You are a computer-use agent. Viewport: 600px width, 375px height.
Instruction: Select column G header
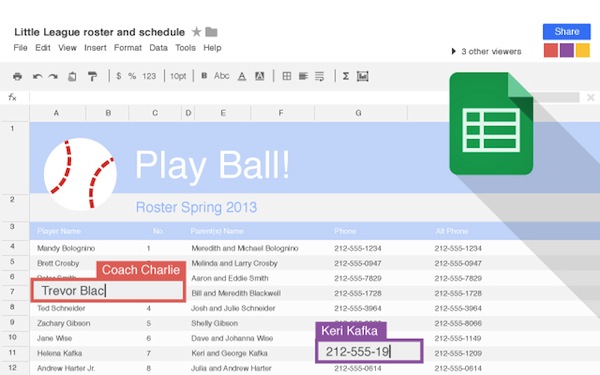tap(361, 113)
